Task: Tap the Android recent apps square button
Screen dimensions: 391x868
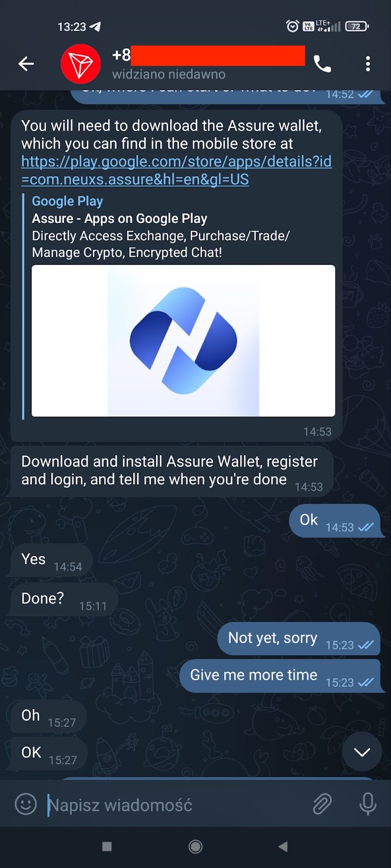Action: (107, 846)
